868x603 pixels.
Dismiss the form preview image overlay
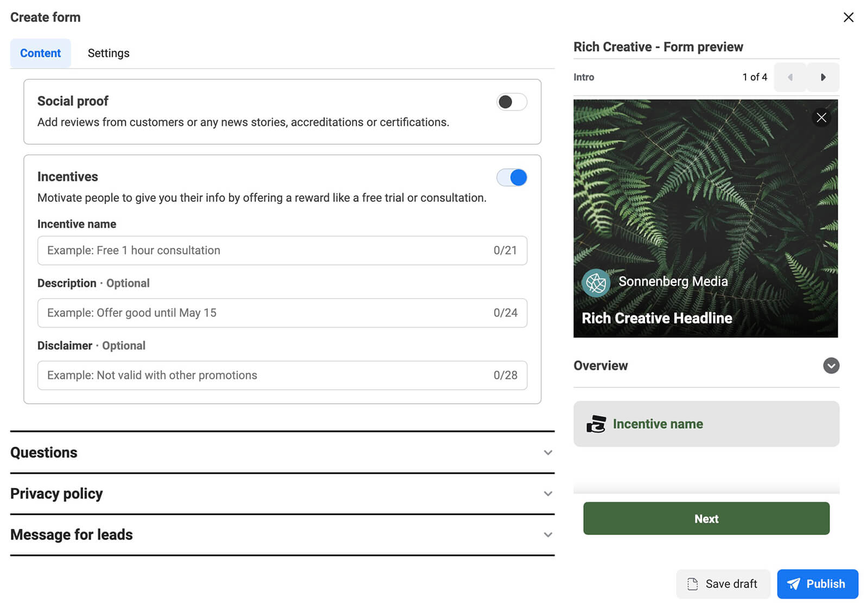(x=821, y=117)
